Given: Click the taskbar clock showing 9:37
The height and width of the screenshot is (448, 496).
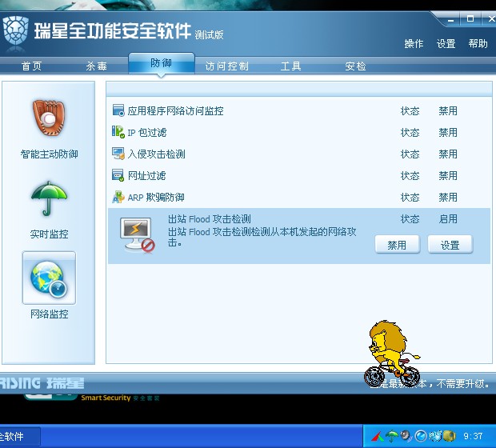Looking at the screenshot, I should [x=473, y=436].
